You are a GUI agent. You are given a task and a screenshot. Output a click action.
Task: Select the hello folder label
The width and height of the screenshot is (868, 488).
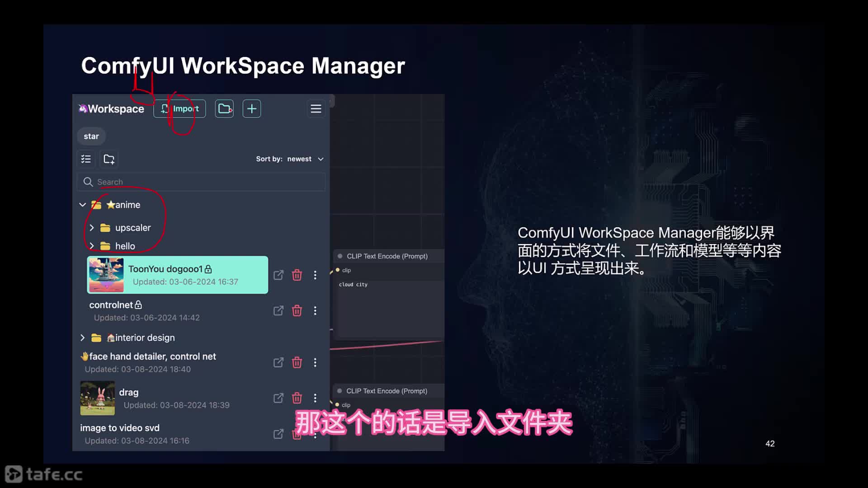[x=125, y=246]
